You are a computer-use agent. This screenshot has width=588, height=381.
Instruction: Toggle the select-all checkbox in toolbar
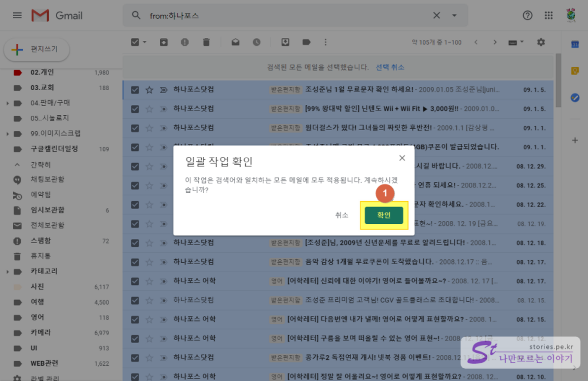click(x=135, y=42)
